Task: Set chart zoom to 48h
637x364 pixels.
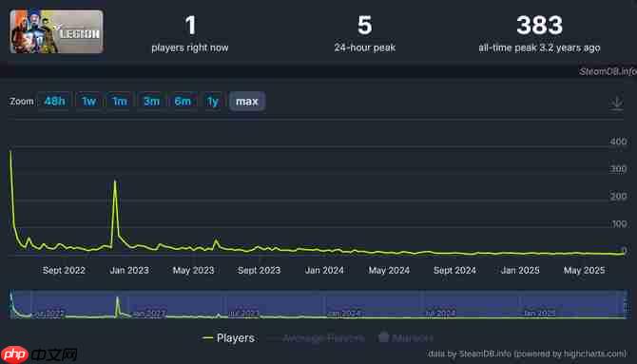Action: coord(54,101)
